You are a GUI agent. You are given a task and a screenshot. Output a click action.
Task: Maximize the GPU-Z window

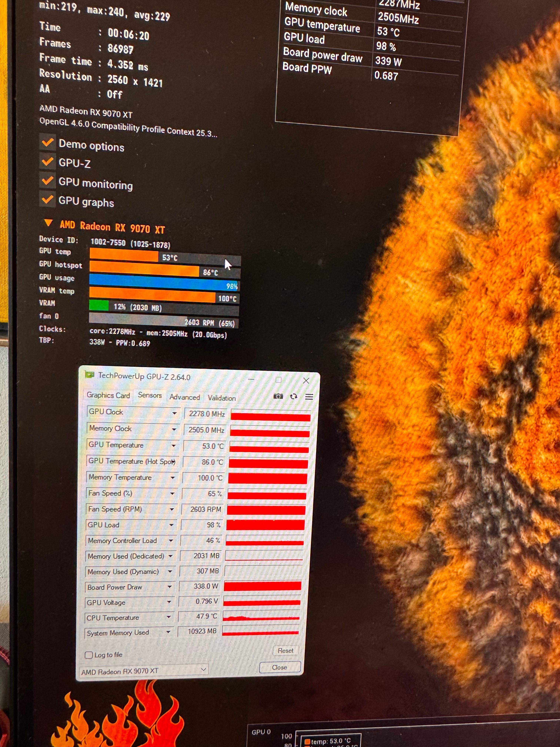coord(279,380)
